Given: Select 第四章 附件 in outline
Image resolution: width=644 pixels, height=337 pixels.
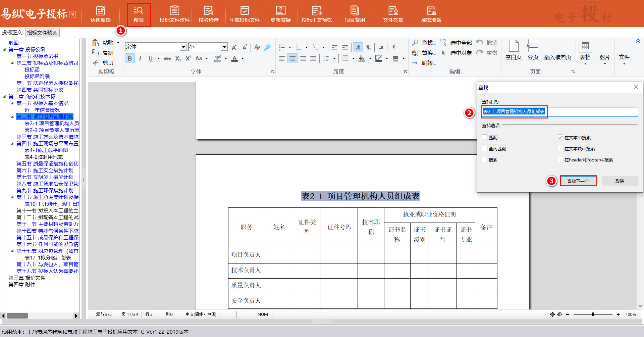Looking at the screenshot, I should pyautogui.click(x=22, y=285).
